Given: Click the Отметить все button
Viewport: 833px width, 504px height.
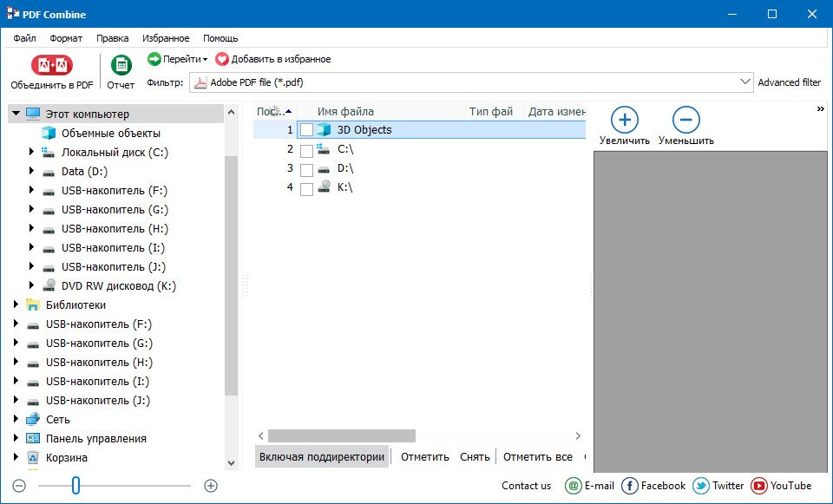Looking at the screenshot, I should 538,457.
